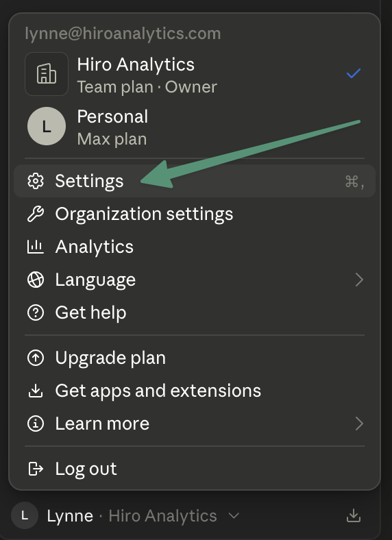Screen dimensions: 392x540
Task: Expand the Learn more submenu chevron
Action: click(359, 424)
